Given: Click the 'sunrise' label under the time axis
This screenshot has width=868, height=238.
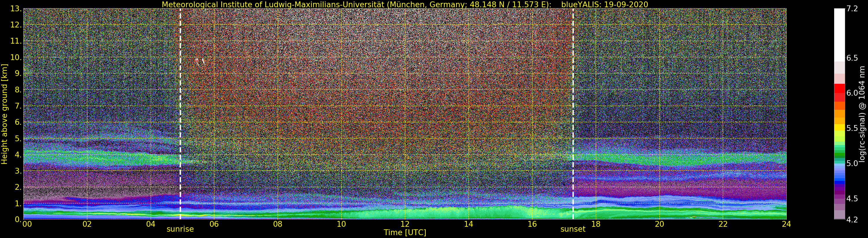Looking at the screenshot, I should 180,229.
